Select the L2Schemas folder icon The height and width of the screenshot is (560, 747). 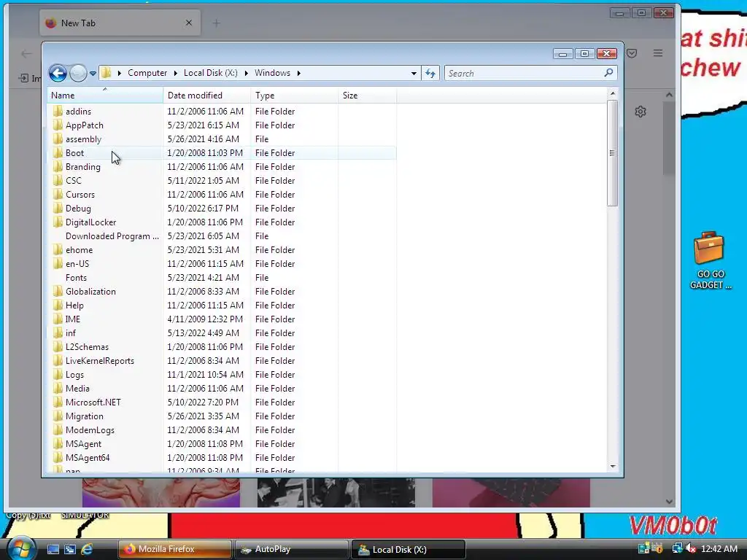58,346
